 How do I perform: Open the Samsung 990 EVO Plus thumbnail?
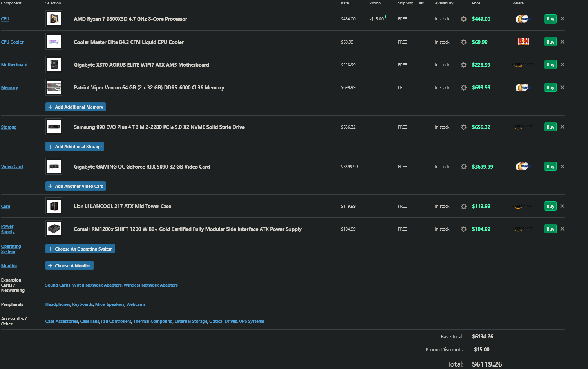[x=54, y=127]
